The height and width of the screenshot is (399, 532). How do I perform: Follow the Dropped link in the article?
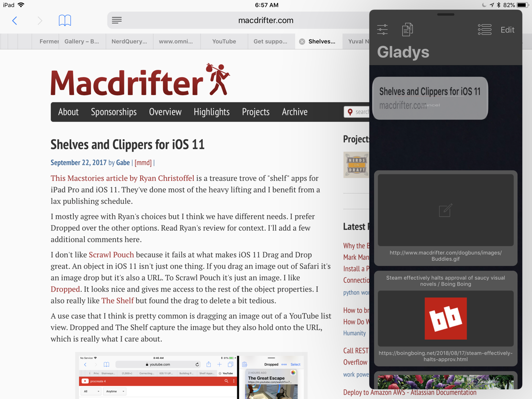(x=65, y=289)
